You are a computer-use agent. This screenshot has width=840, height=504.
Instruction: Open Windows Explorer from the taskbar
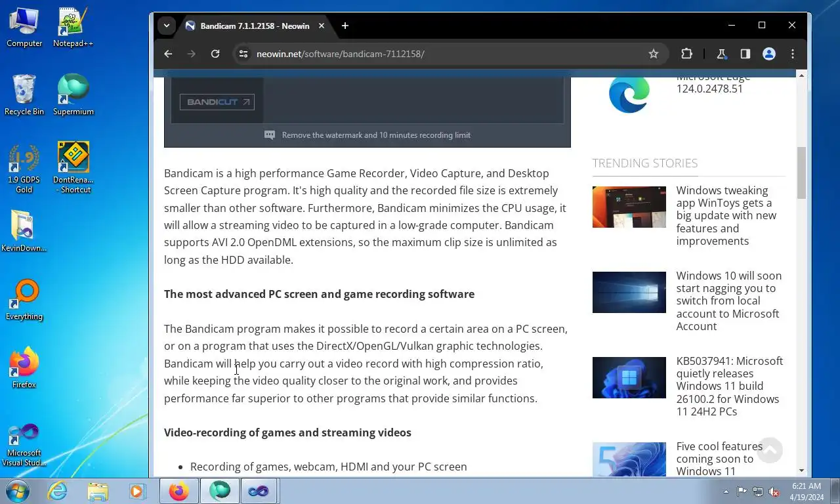[x=98, y=491]
